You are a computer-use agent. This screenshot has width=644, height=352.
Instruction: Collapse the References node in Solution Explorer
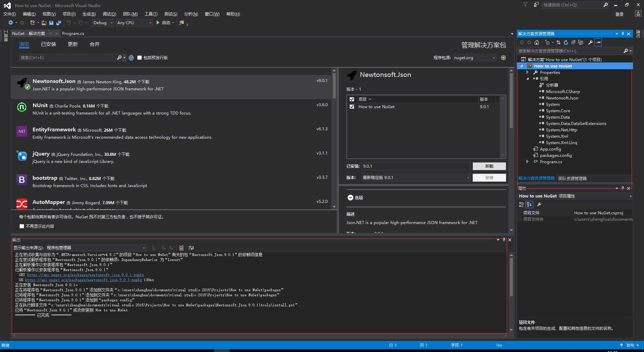pos(528,79)
